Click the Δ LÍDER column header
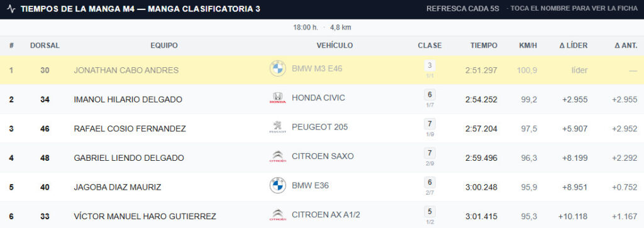 click(574, 45)
